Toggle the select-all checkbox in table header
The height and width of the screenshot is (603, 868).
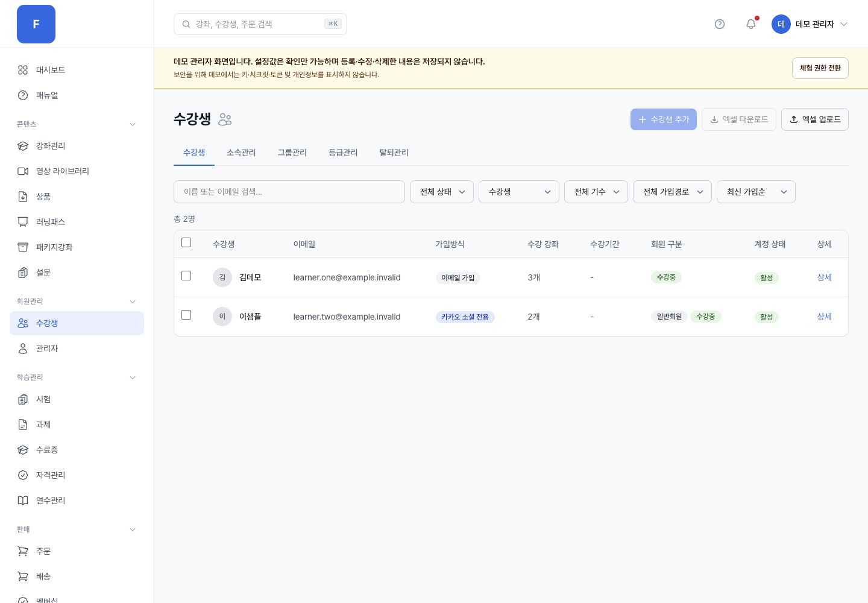pos(186,242)
